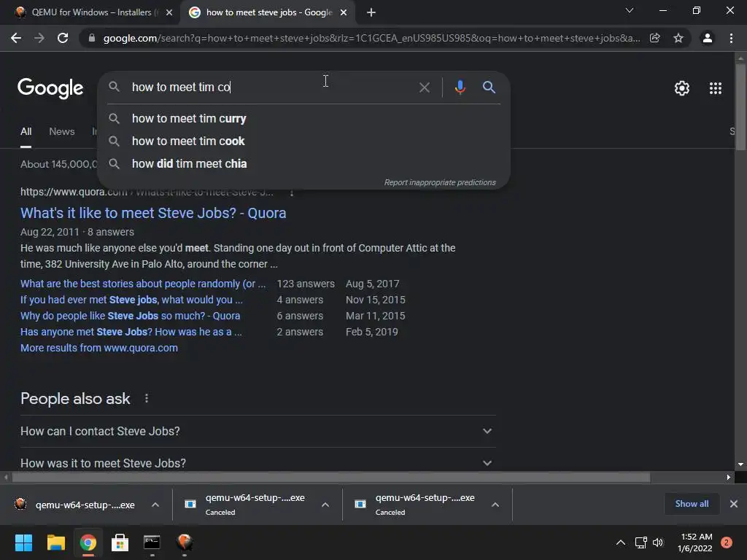
Task: Open options for the Quora result
Action: tap(292, 192)
